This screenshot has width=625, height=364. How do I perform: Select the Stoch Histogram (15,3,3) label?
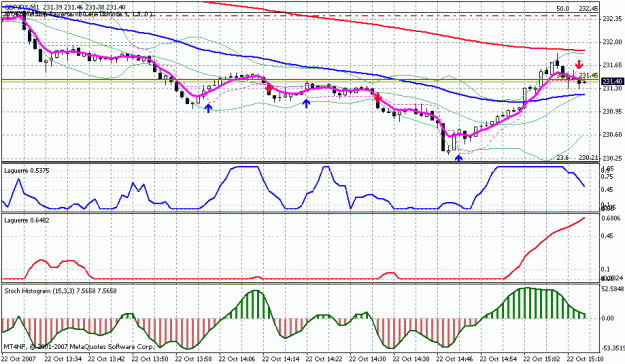click(x=60, y=291)
